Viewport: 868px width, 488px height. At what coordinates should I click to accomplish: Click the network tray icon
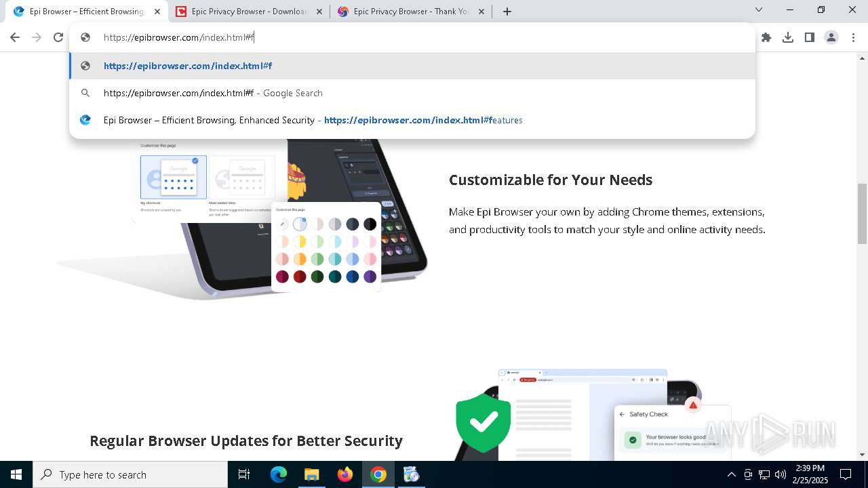tap(764, 474)
